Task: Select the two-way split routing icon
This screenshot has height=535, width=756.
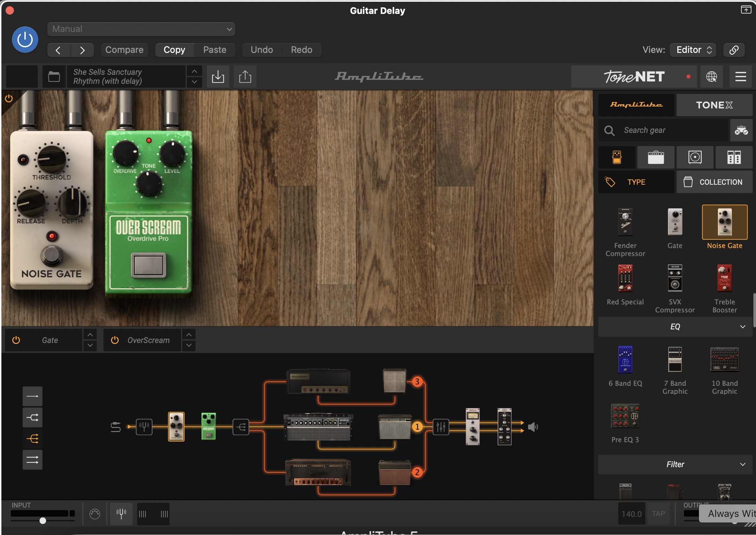Action: (32, 417)
